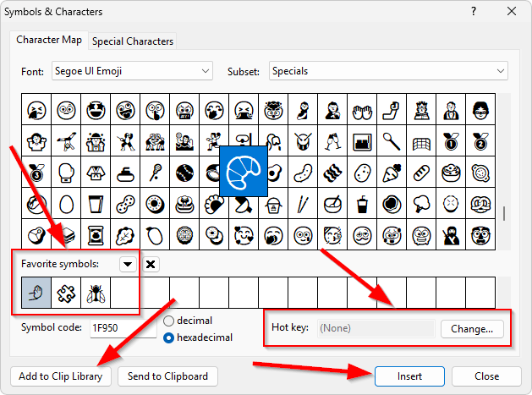Viewport: 532px width, 395px height.
Task: Select the stack of pancakes emoji
Action: [x=184, y=204]
